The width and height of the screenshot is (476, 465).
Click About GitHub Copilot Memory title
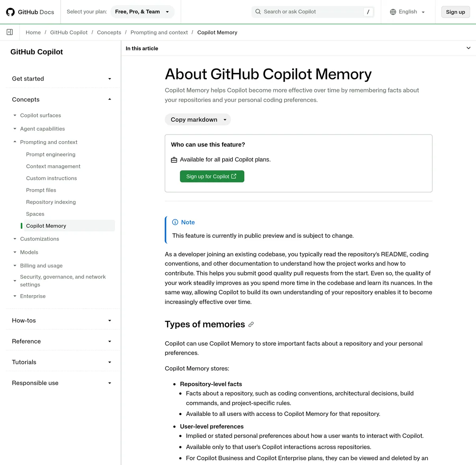(x=268, y=74)
